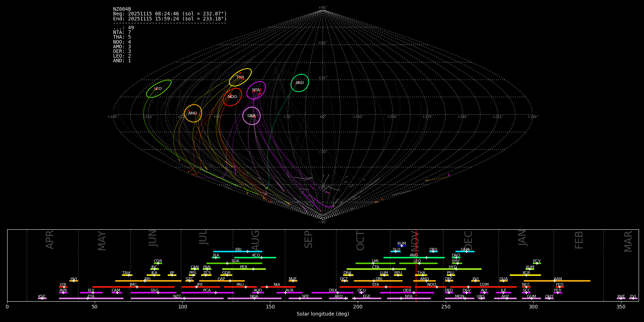This screenshot has height=322, width=644.
Task: Select the GEM shower bar in timeline
Action: click(465, 252)
